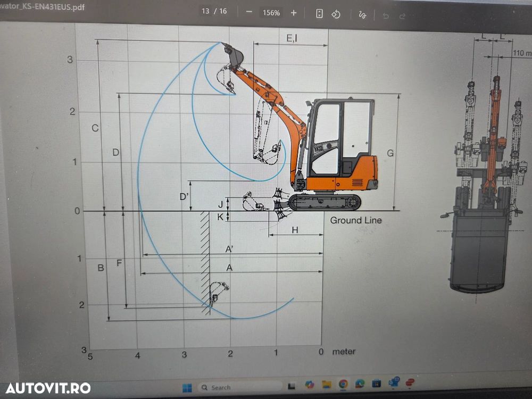Click the 'E,I' dimension label
This screenshot has width=532, height=399.
coord(292,38)
